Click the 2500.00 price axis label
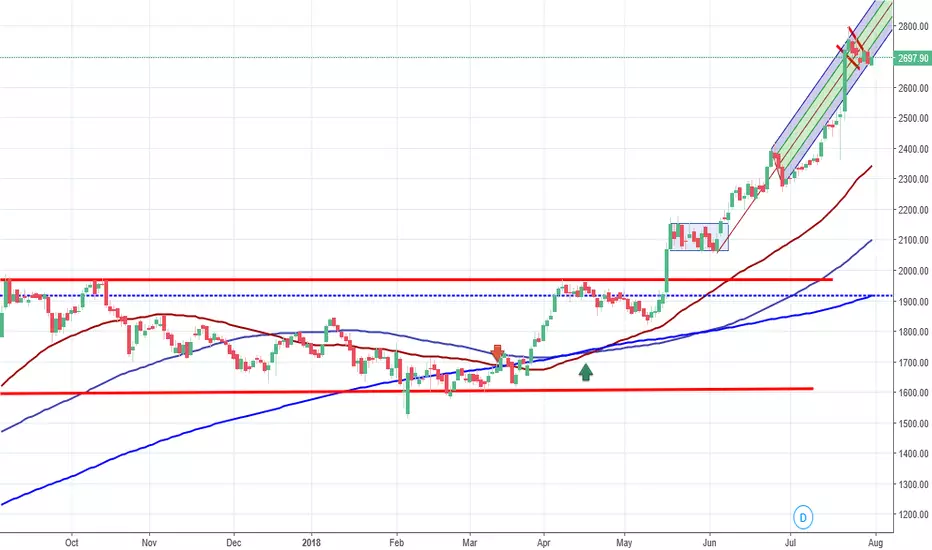The image size is (932, 550). click(913, 118)
